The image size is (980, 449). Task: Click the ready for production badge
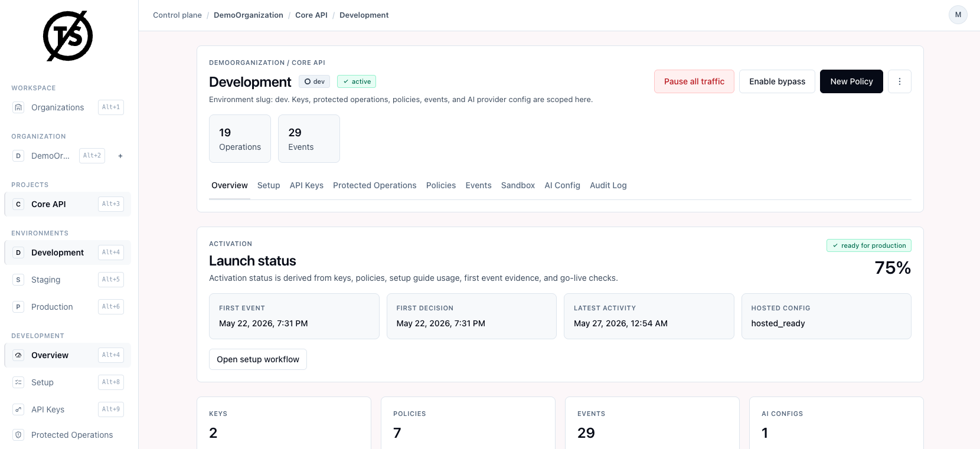(x=868, y=245)
